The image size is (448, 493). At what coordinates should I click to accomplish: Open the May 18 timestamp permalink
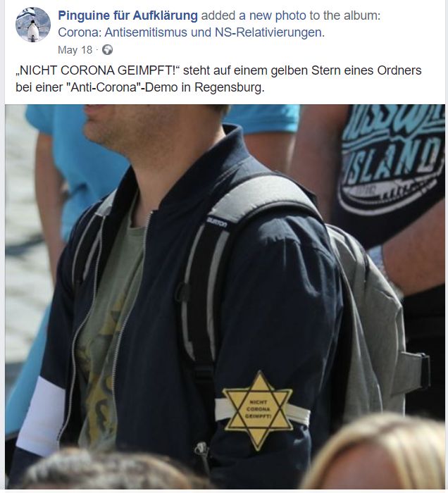[75, 50]
